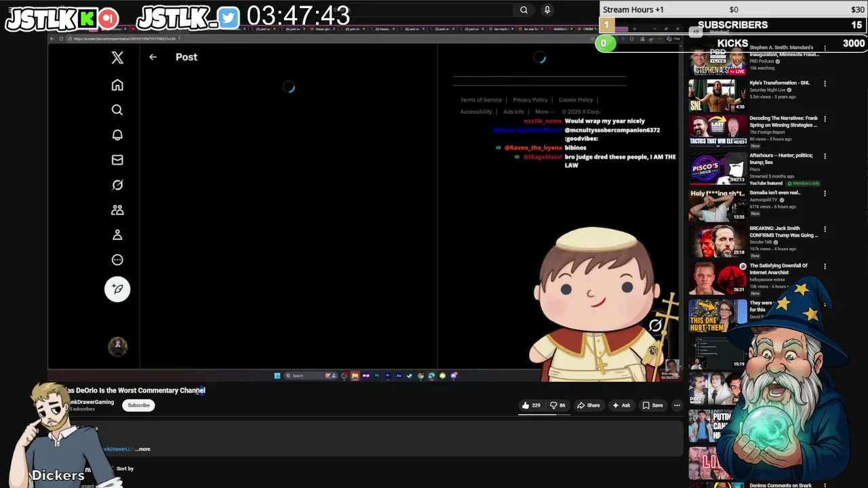Save the video to playlist
This screenshot has height=488, width=868.
pos(652,405)
